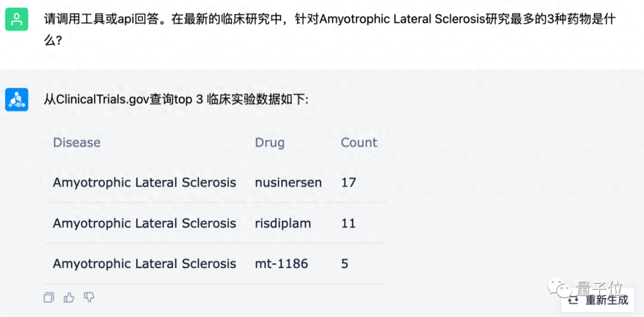This screenshot has height=317, width=644.
Task: Click the ClinicalTrials.gov response sentence
Action: click(x=176, y=100)
